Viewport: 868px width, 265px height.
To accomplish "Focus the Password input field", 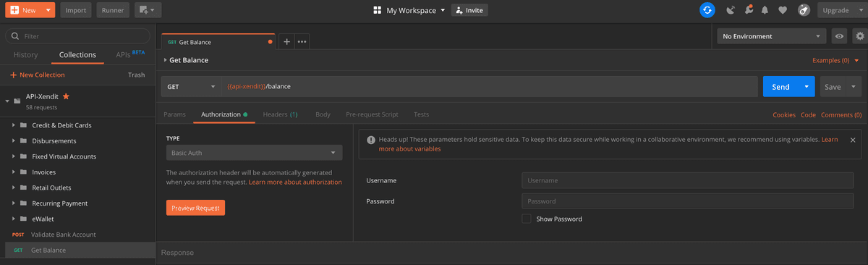I will pos(688,201).
